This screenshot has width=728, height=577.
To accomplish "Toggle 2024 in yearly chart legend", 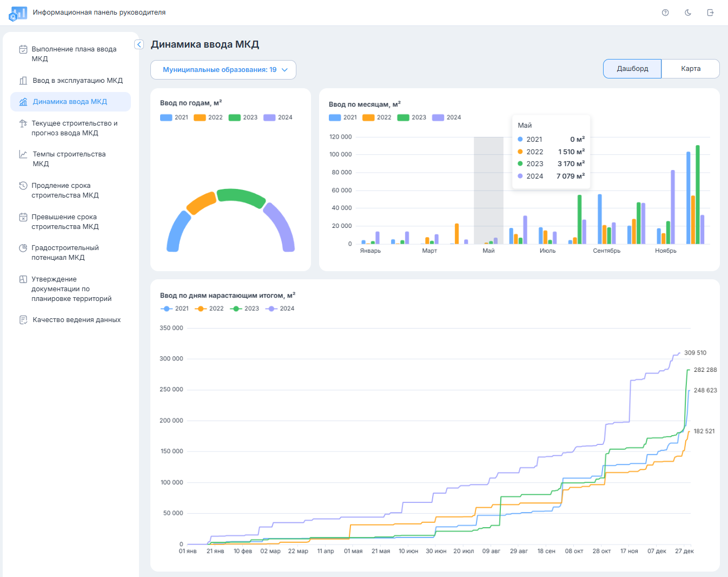I will tap(278, 117).
